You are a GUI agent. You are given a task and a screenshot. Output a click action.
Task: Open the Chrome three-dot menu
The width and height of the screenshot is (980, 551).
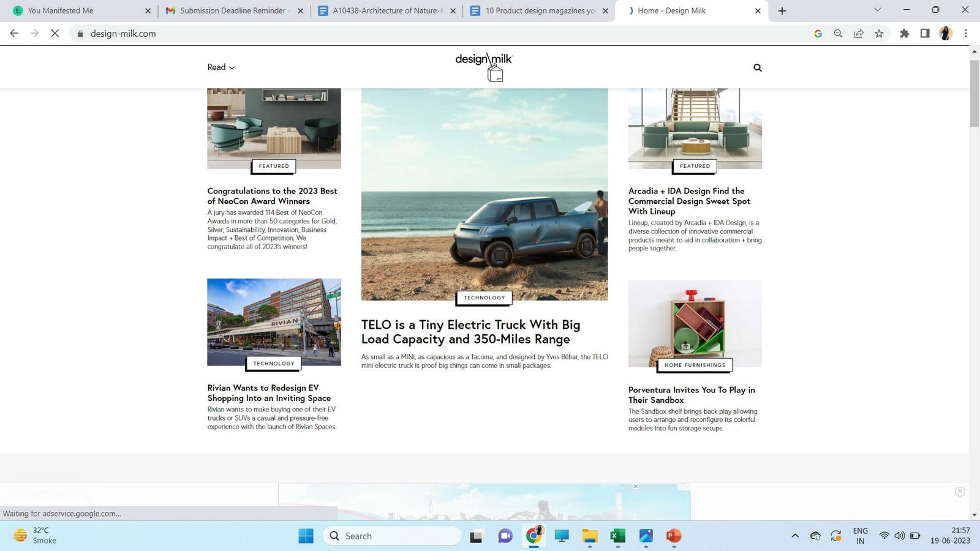point(966,34)
